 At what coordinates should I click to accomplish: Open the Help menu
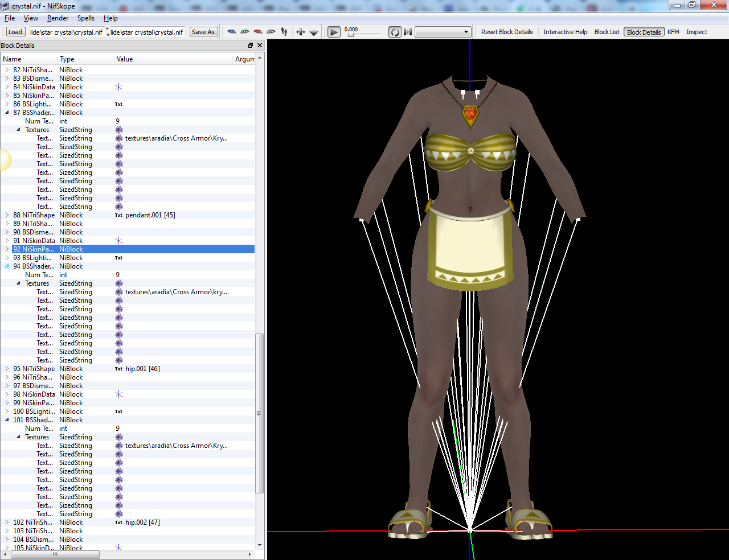[110, 18]
